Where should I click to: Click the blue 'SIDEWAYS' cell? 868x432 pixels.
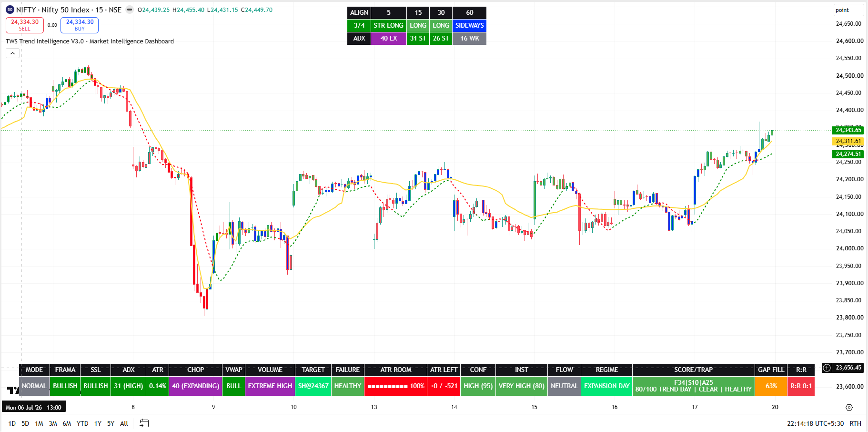(x=470, y=25)
